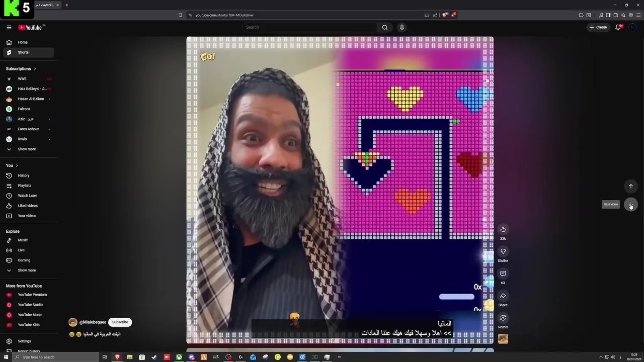Viewport: 644px width, 362px height.
Task: Open Brave Rewards triangle icon
Action: (453, 15)
